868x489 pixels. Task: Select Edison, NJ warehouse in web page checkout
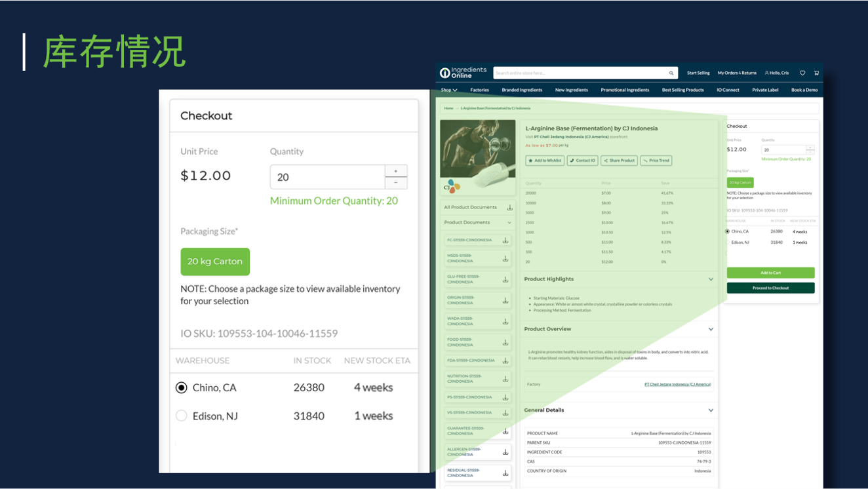(728, 243)
